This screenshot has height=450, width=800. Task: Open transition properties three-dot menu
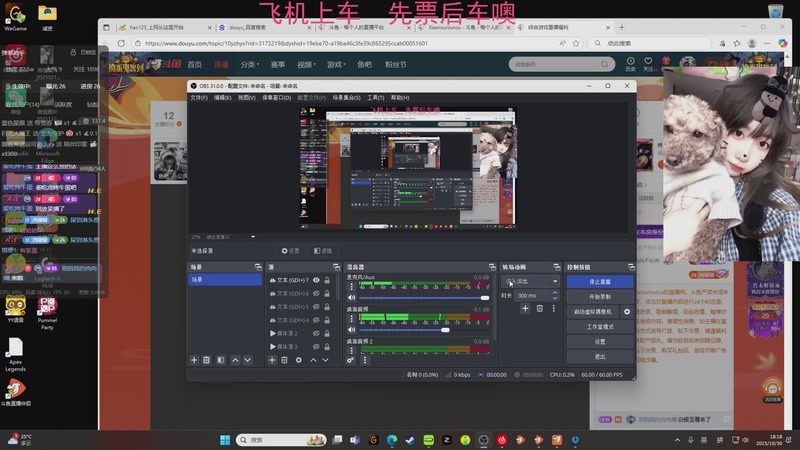pos(554,308)
